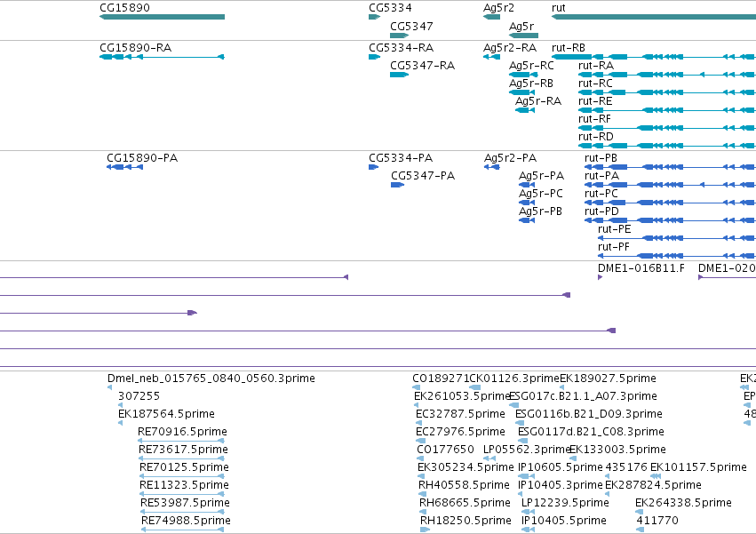Open the rut gene label
This screenshot has width=756, height=534.
558,8
